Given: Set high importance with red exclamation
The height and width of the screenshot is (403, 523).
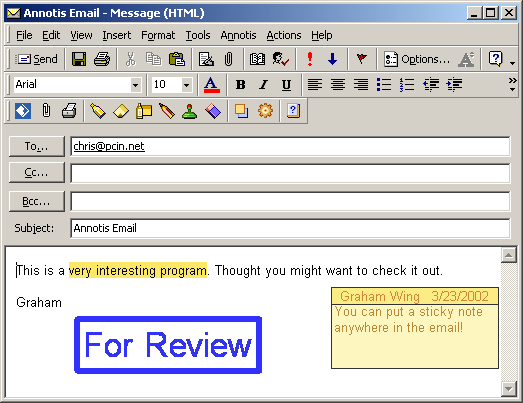Looking at the screenshot, I should [x=310, y=59].
